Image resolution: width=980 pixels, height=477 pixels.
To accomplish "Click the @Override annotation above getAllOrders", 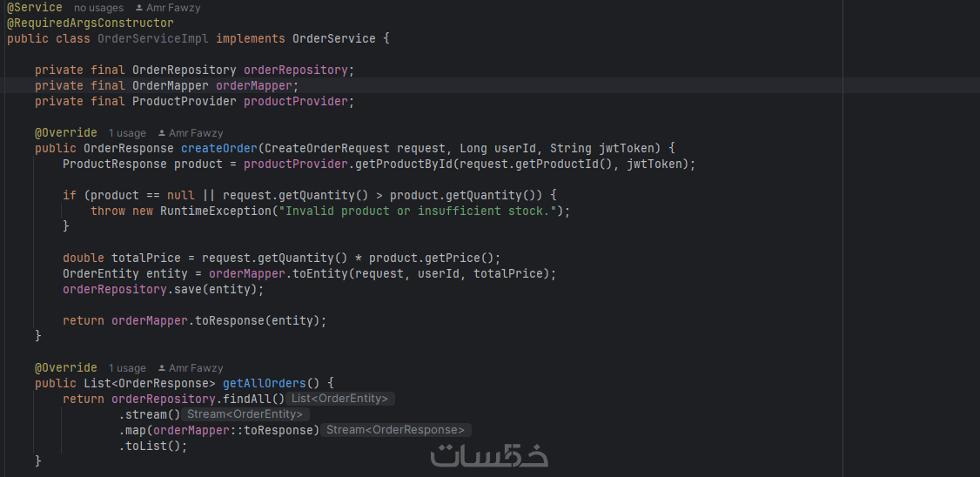I will tap(65, 367).
